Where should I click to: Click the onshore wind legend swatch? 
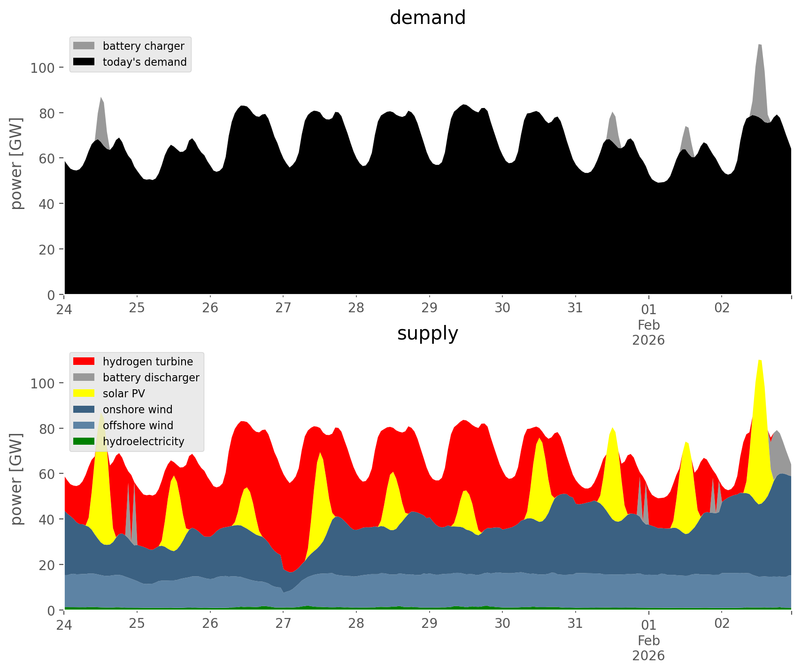tap(84, 409)
